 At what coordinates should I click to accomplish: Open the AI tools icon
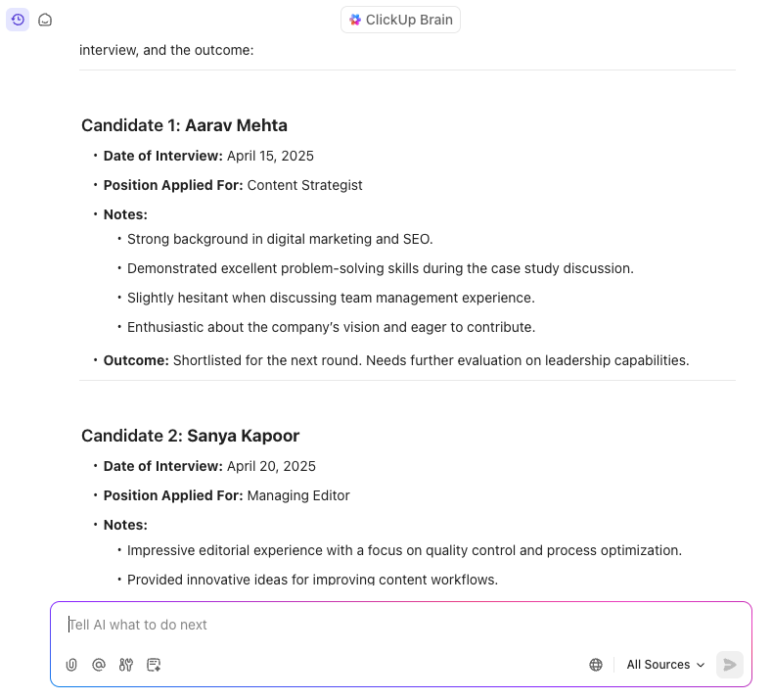[x=126, y=665]
